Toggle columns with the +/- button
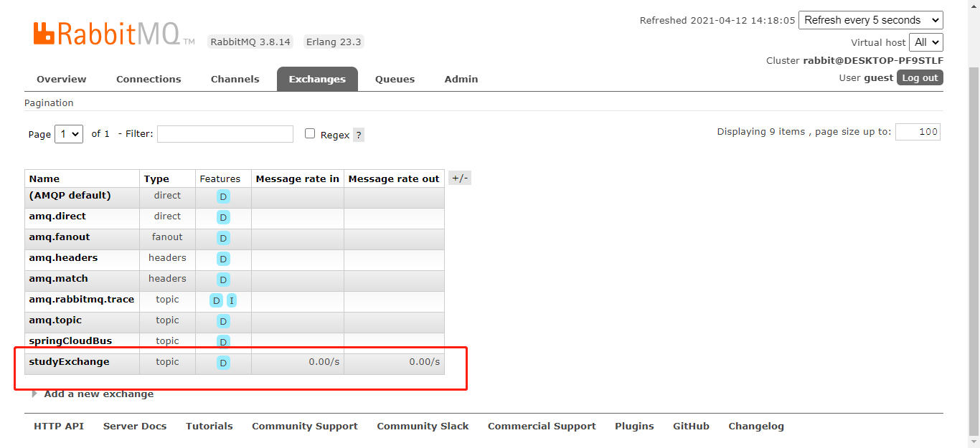The width and height of the screenshot is (980, 448). pyautogui.click(x=460, y=178)
